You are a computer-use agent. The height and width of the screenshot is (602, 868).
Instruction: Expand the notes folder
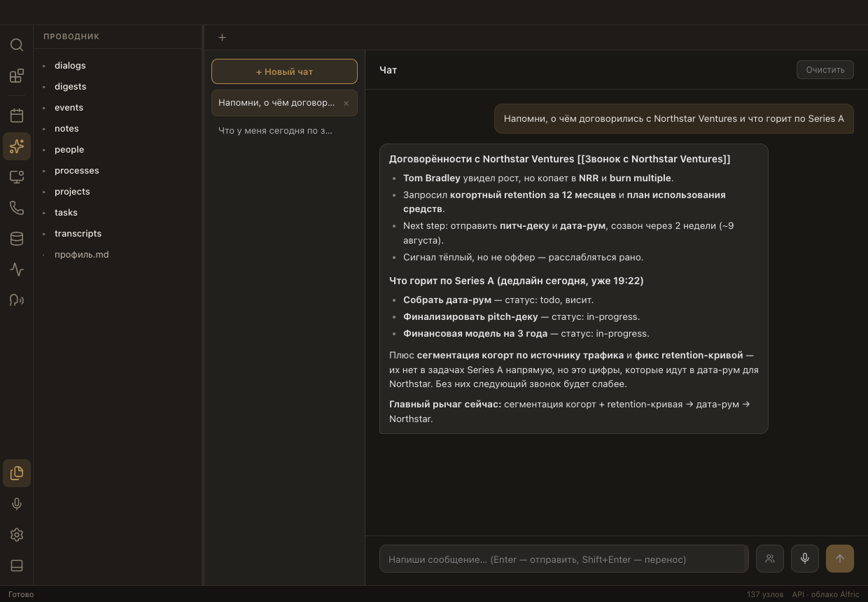(x=117, y=128)
